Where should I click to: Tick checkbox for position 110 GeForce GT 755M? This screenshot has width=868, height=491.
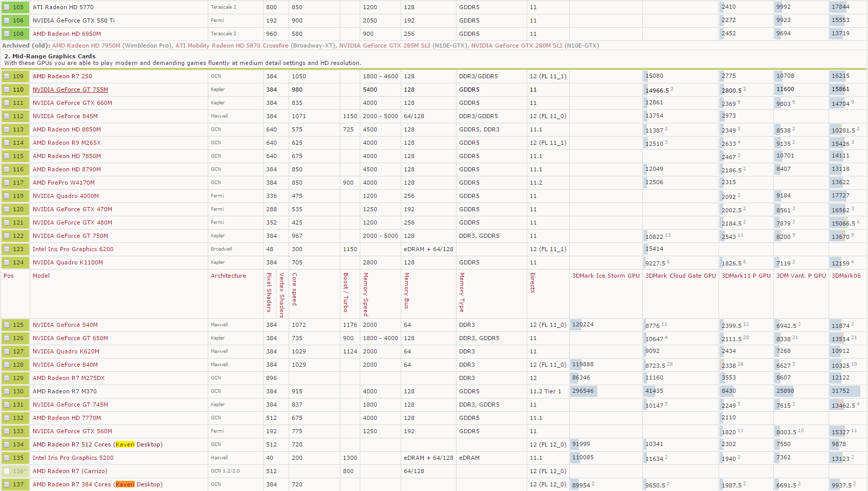coord(7,90)
